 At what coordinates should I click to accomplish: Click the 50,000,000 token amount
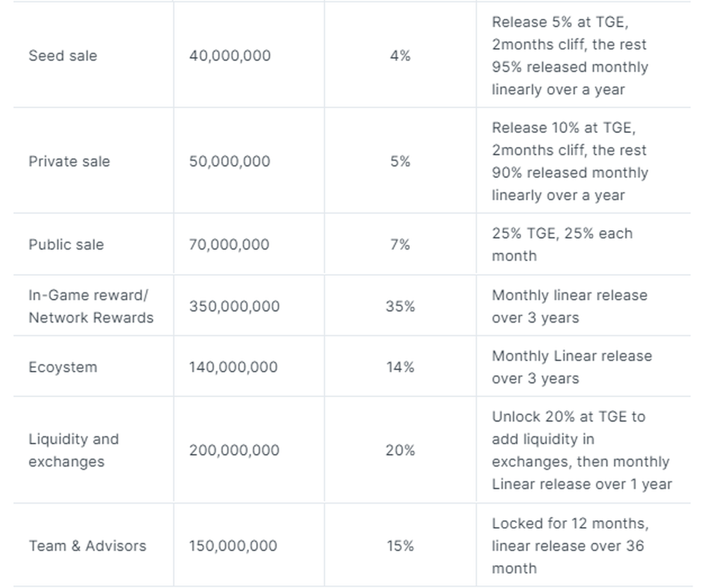click(x=230, y=162)
